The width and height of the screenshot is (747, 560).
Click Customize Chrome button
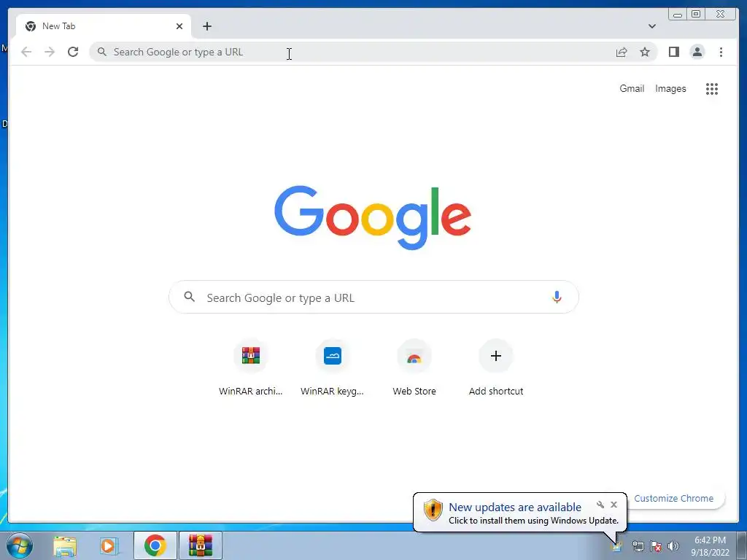pos(673,498)
